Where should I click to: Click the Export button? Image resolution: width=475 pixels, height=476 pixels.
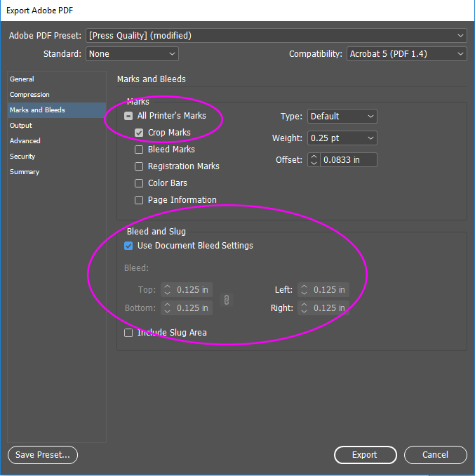(366, 455)
